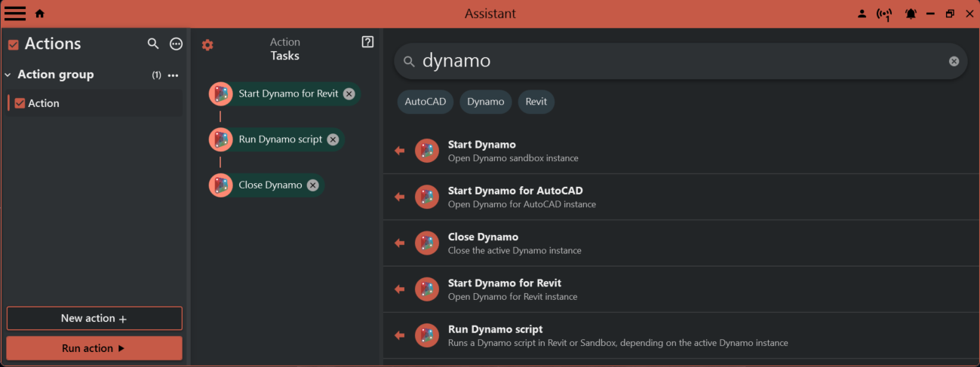Open the Actions panel more options icon
This screenshot has height=367, width=980.
tap(176, 44)
